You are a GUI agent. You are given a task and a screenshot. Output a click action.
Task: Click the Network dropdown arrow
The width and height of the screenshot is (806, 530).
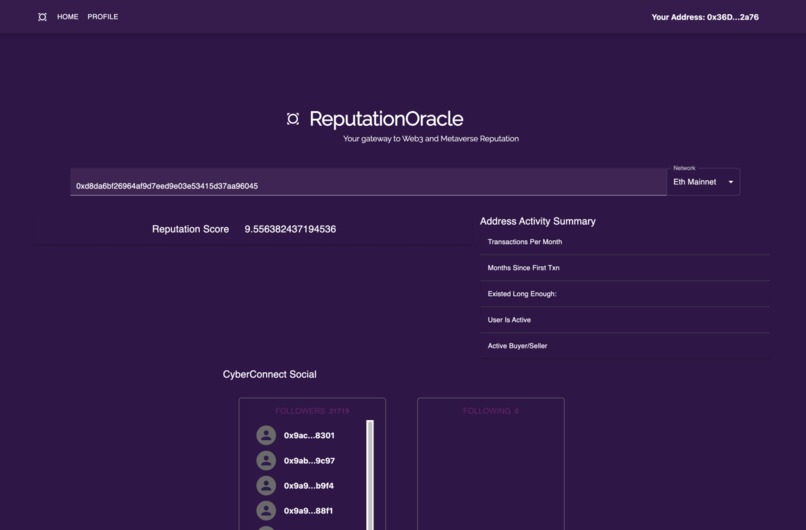[x=730, y=182]
